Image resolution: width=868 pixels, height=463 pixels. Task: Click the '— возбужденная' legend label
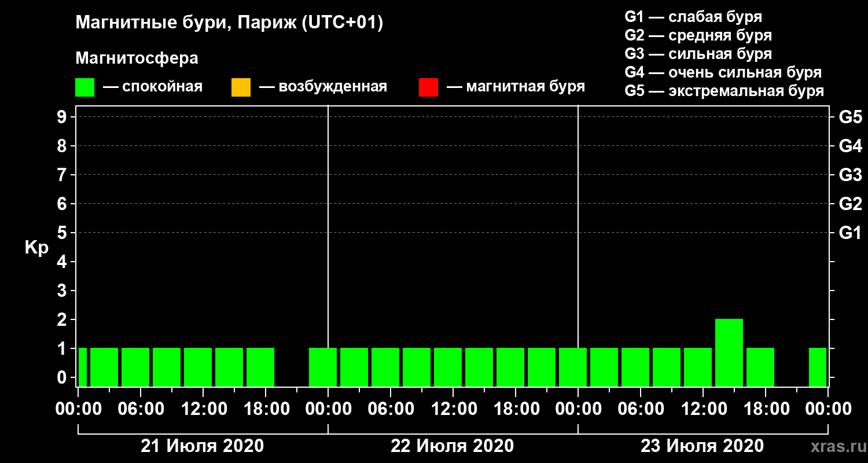[323, 87]
